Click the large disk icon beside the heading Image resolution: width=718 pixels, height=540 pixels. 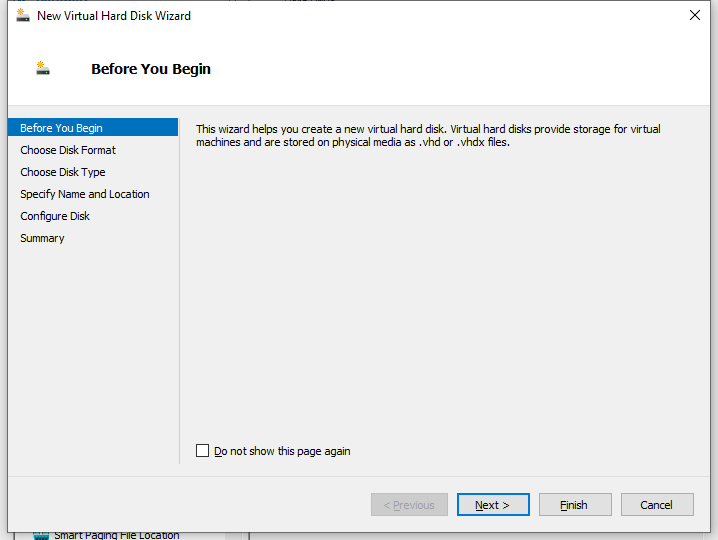click(43, 68)
